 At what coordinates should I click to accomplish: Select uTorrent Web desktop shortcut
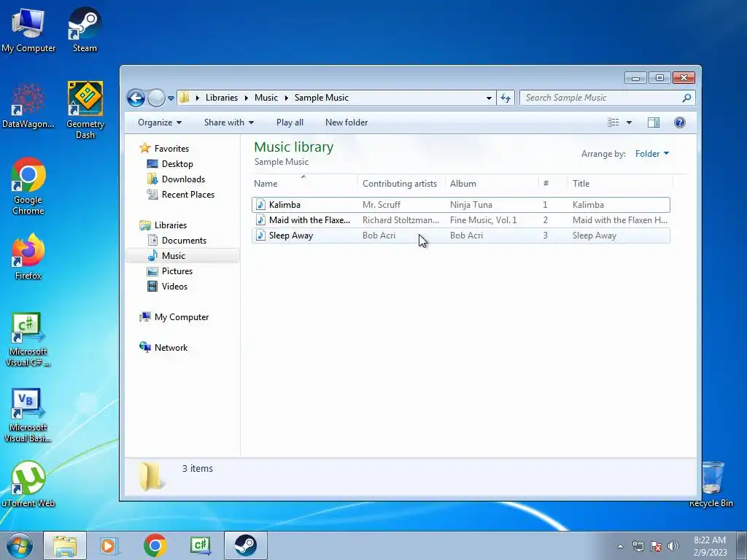click(x=28, y=484)
